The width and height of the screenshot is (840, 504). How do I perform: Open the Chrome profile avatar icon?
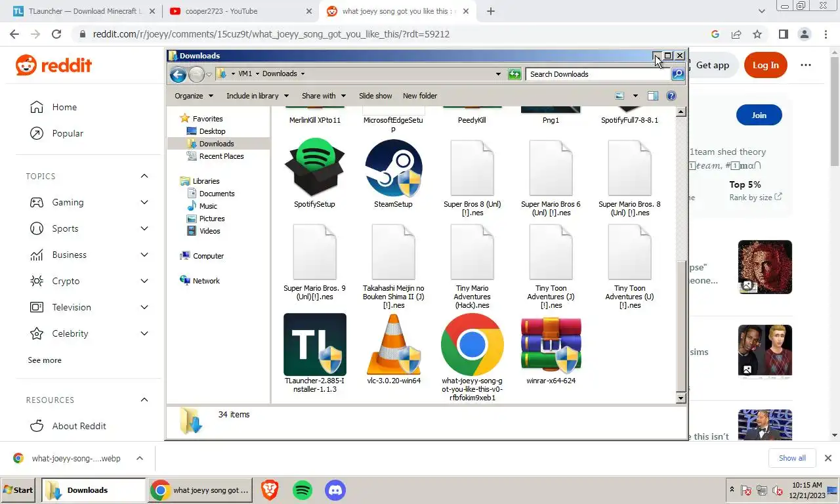point(804,34)
